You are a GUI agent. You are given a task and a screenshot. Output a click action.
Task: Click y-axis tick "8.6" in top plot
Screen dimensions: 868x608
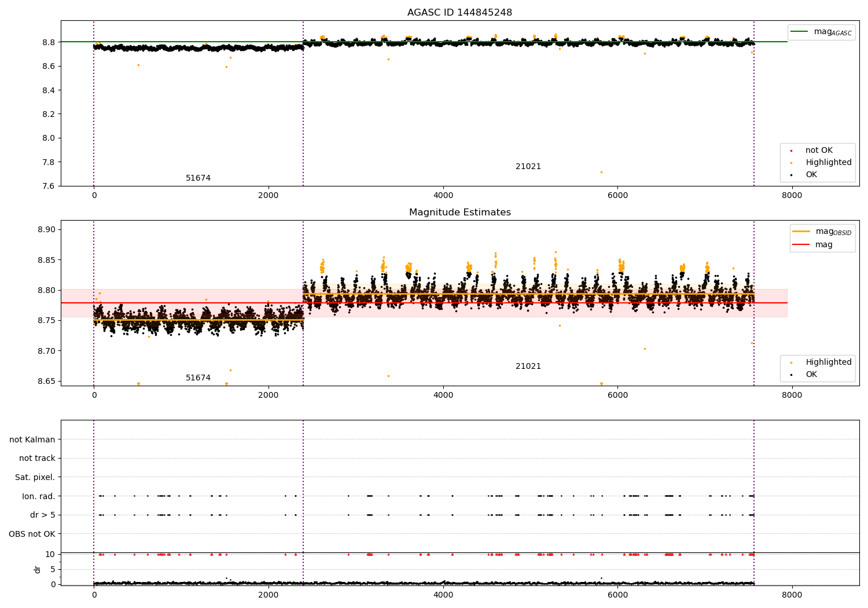[49, 67]
